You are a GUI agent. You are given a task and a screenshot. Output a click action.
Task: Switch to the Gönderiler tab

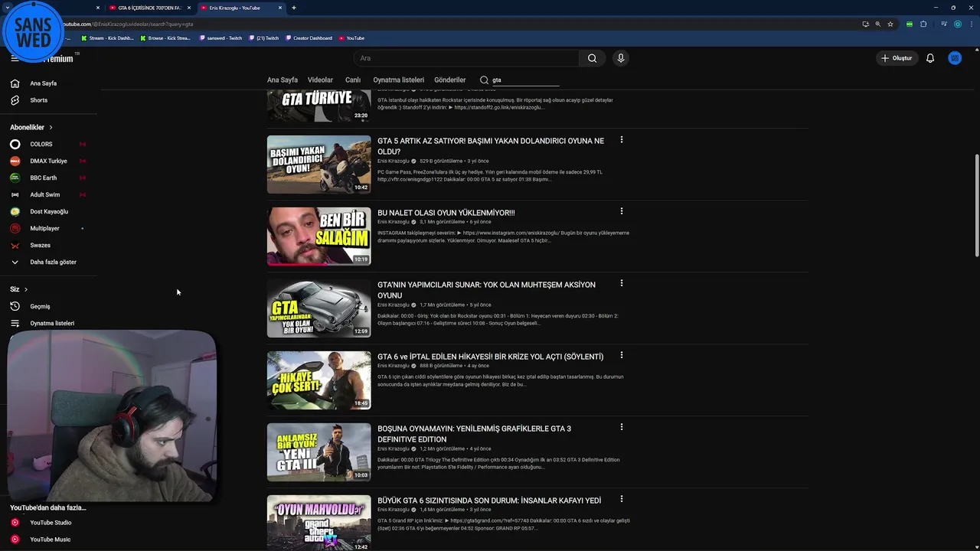tap(450, 80)
